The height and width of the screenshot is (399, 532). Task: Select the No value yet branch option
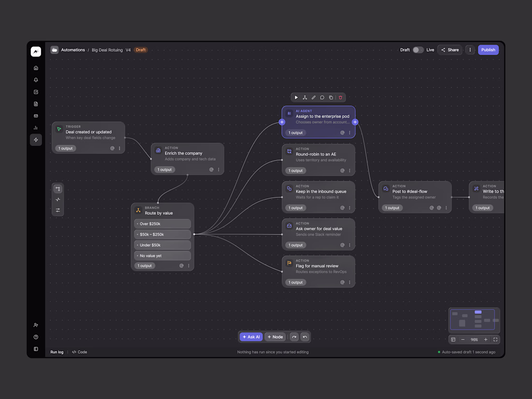[163, 256]
